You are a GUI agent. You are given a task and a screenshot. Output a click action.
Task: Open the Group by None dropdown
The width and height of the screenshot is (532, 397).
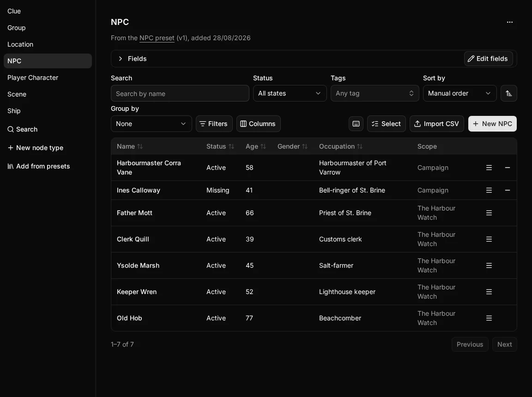(x=151, y=124)
